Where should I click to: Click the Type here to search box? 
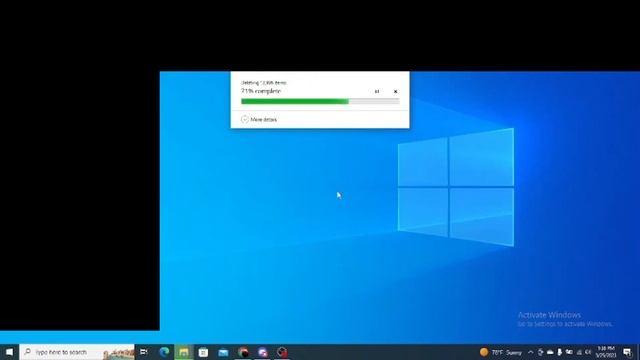click(77, 352)
